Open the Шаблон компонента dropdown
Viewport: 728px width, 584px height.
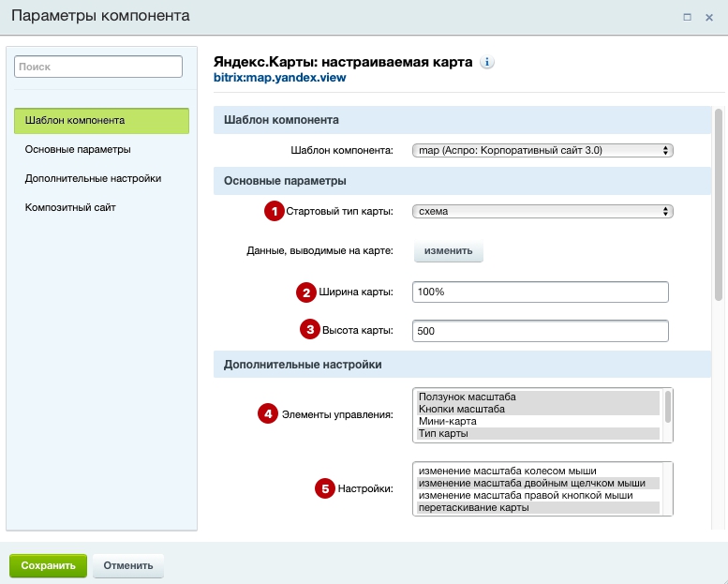pos(542,151)
